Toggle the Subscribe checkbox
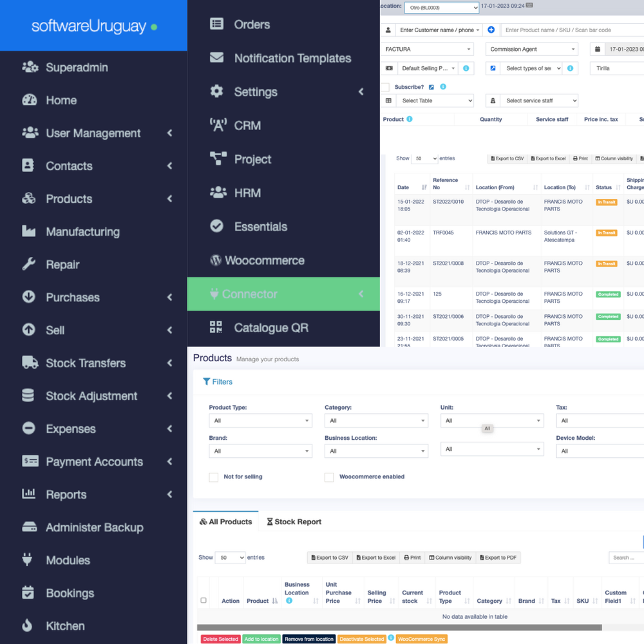Image resolution: width=644 pixels, height=644 pixels. pos(384,86)
